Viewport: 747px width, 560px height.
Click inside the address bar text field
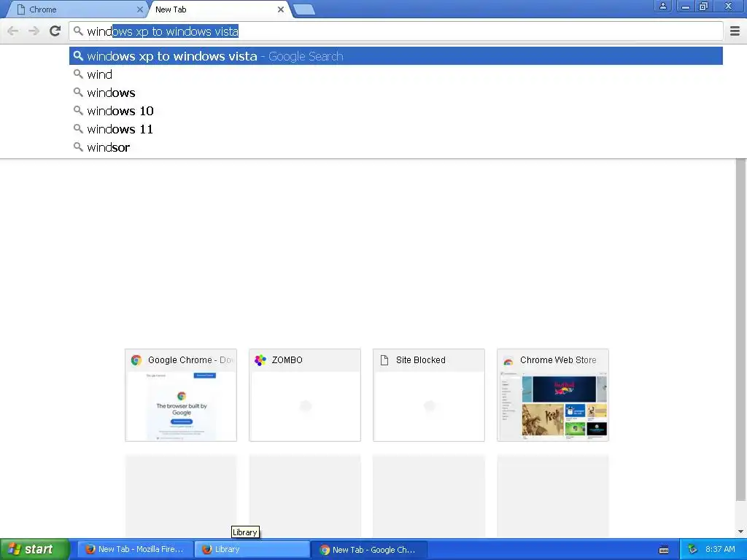click(x=396, y=31)
